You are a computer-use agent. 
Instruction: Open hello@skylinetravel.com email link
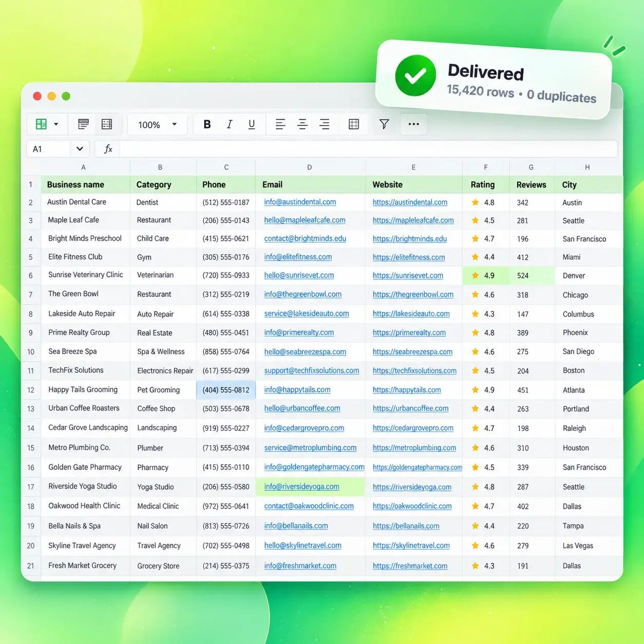coord(302,546)
